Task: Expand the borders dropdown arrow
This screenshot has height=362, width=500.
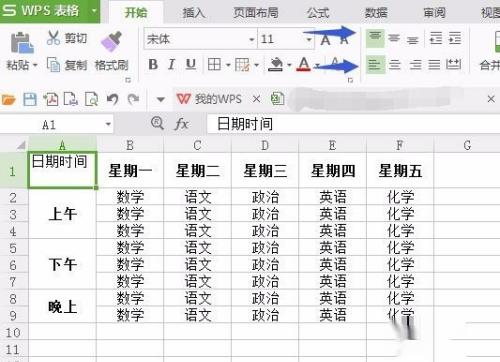Action: click(x=228, y=65)
